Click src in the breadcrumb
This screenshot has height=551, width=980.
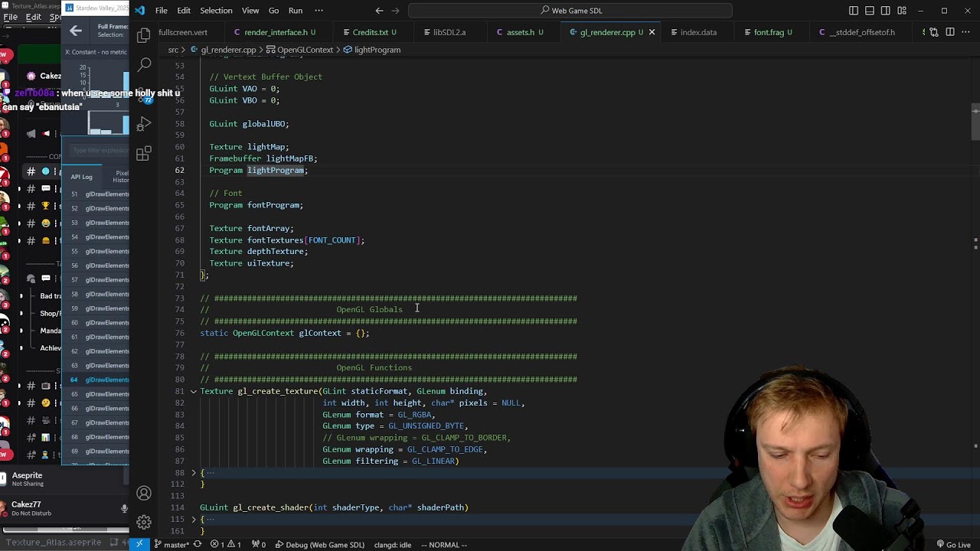[173, 50]
